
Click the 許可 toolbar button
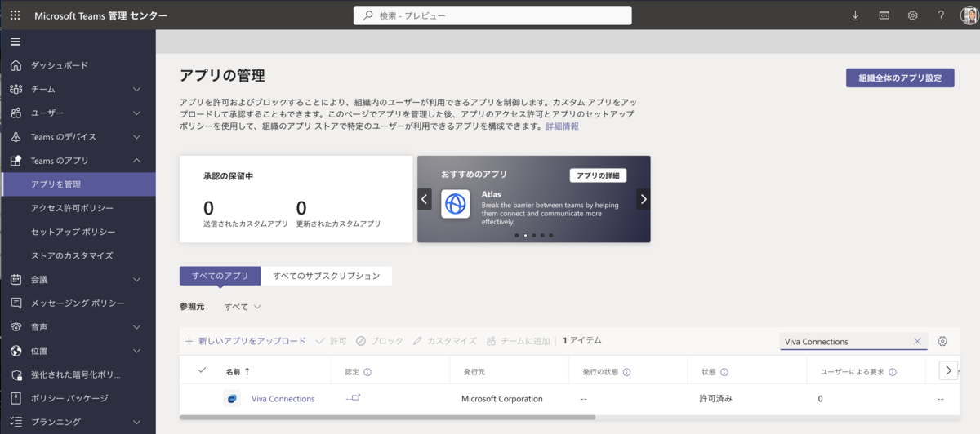coord(332,341)
